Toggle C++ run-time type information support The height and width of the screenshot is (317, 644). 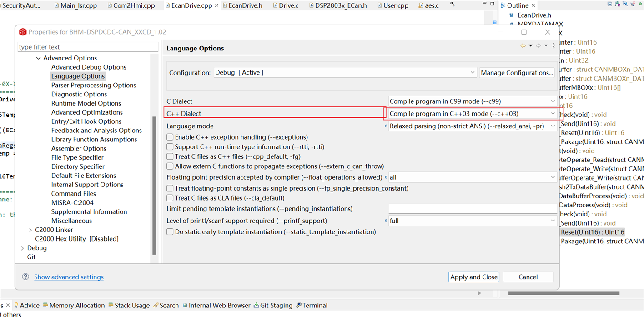pyautogui.click(x=170, y=147)
